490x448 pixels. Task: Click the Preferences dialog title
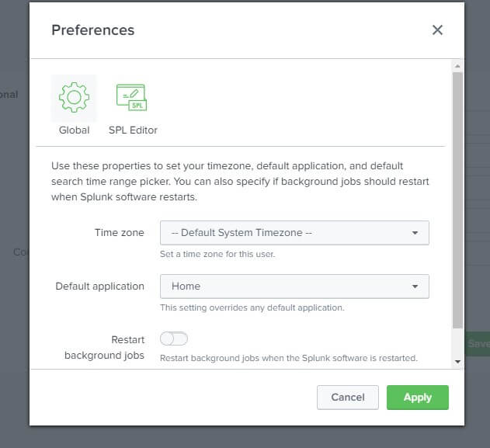point(93,30)
